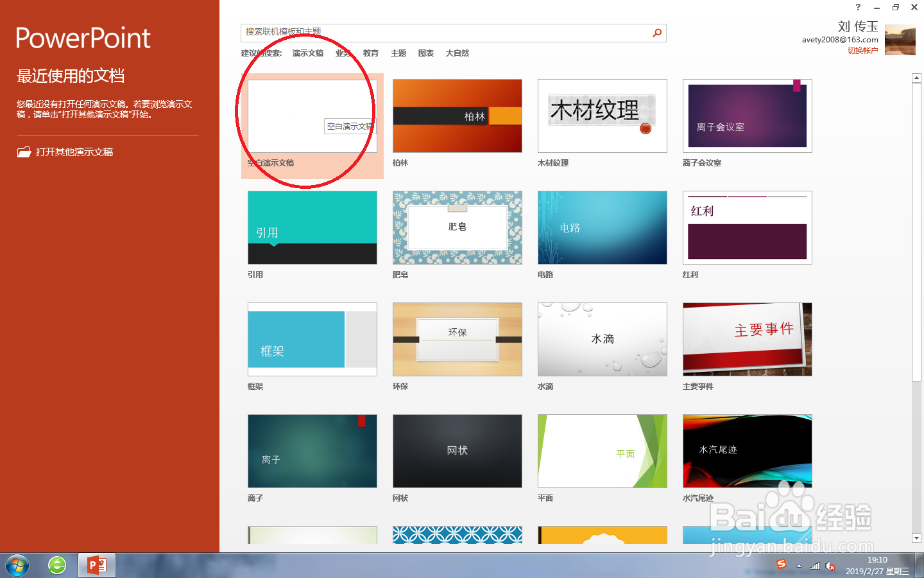This screenshot has height=578, width=924.
Task: Select the 演示文稿 suggested search
Action: coord(308,53)
